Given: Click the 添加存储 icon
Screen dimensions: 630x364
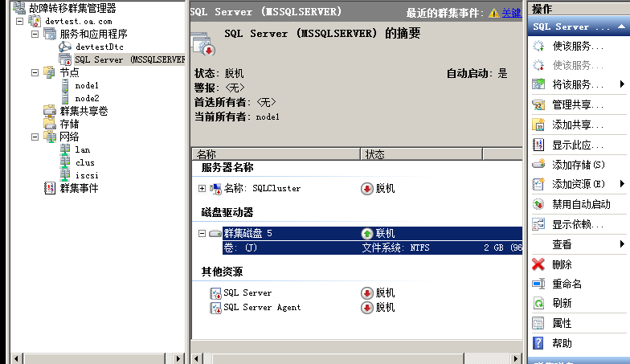Looking at the screenshot, I should coord(538,164).
